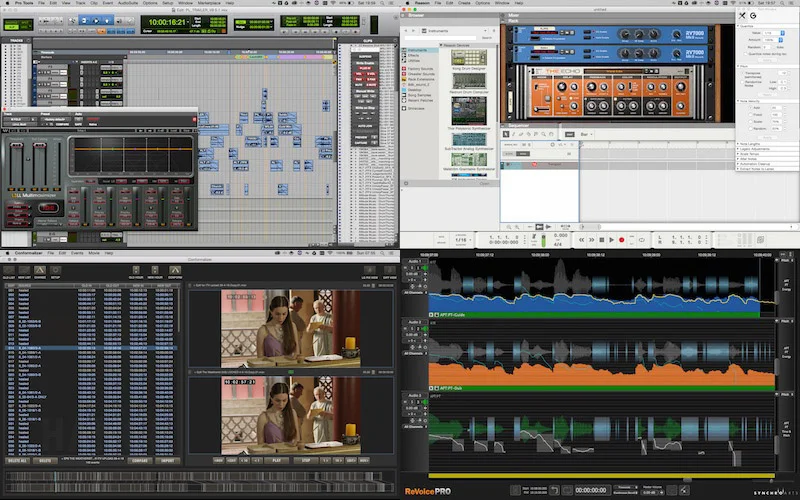
Task: Toggle the red bypass button in Multimaximizer header
Action: coord(194,119)
